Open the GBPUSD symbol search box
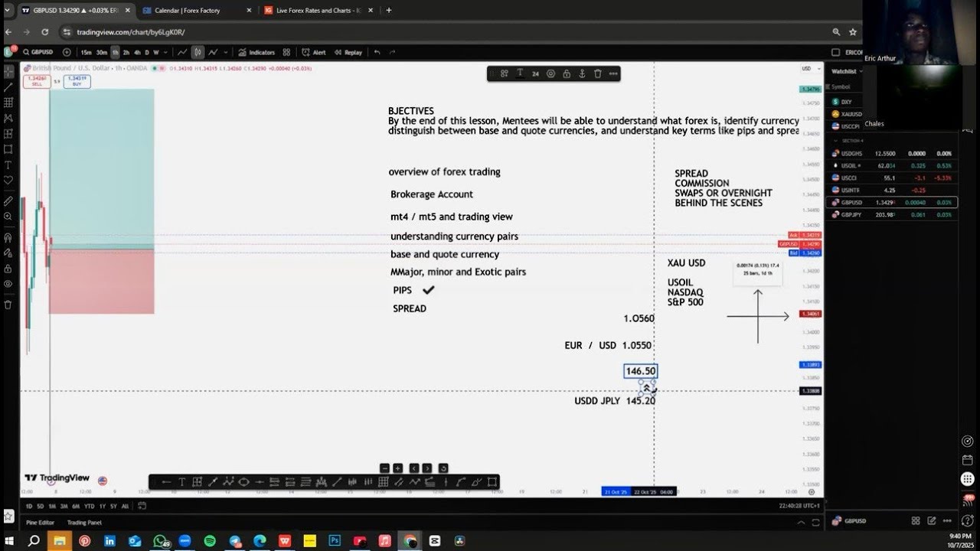Screen dimensions: 980x551 pos(38,52)
